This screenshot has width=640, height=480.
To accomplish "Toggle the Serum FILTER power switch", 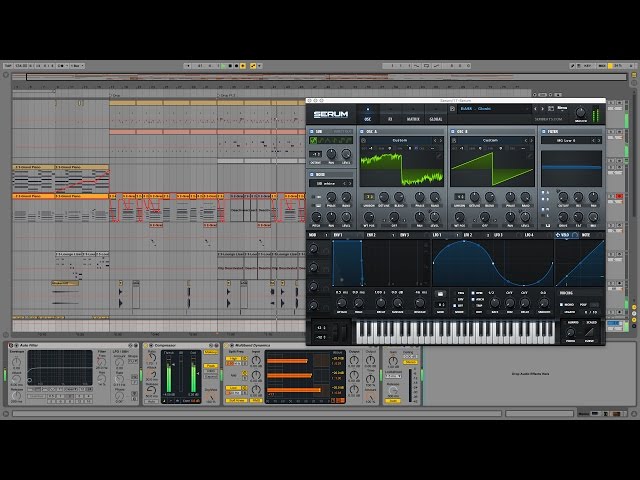I will tap(544, 131).
